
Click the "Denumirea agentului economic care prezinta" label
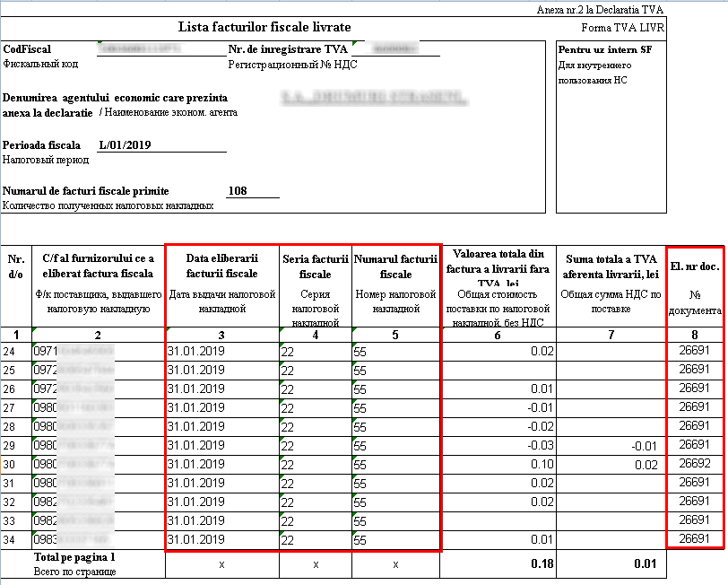(x=115, y=98)
